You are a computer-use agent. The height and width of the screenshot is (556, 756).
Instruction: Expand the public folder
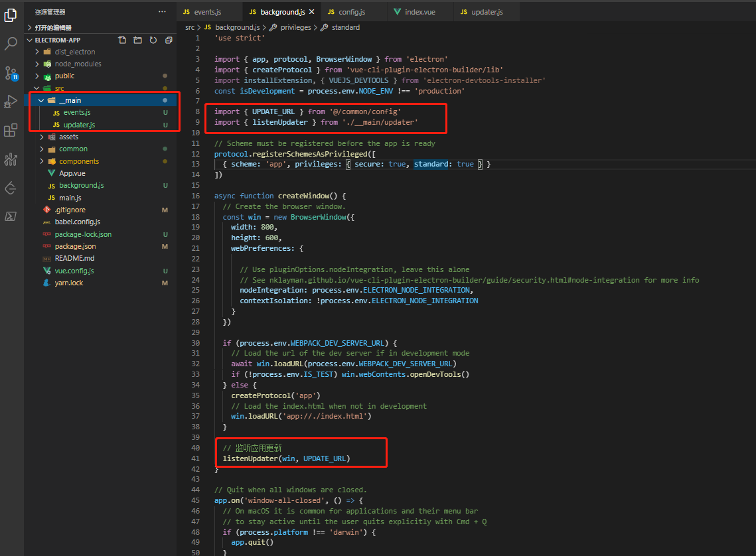pos(38,76)
